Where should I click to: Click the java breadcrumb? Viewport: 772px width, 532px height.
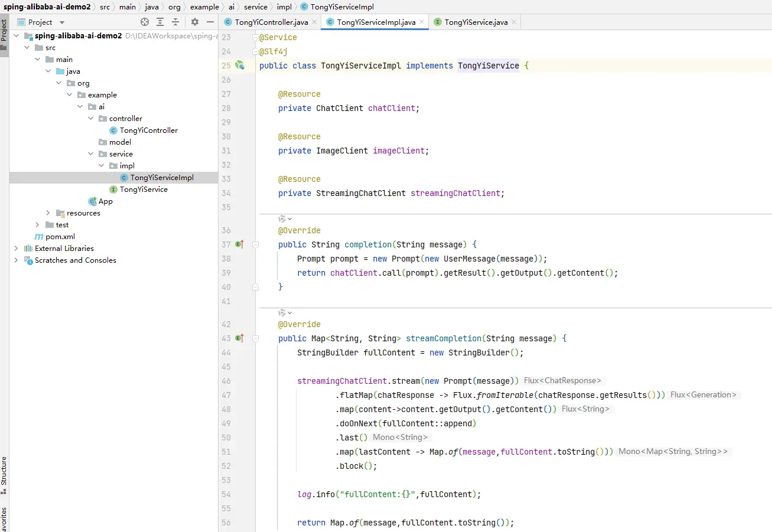(x=152, y=7)
